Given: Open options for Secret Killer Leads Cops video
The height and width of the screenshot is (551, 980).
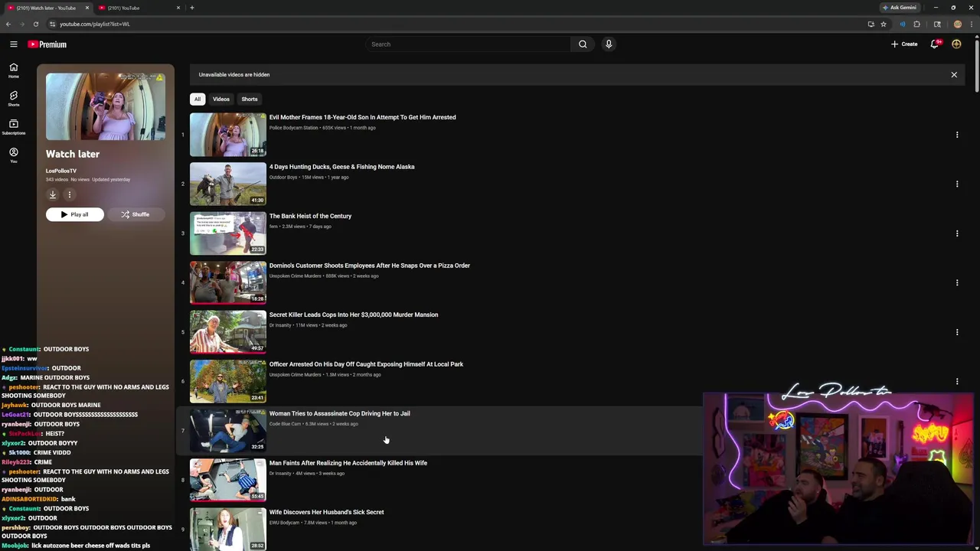Looking at the screenshot, I should [x=957, y=332].
